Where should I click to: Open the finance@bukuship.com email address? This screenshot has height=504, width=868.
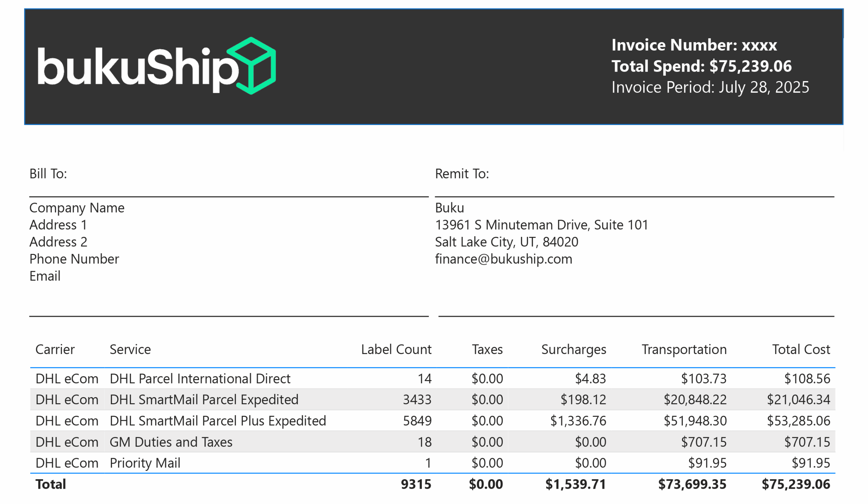504,259
